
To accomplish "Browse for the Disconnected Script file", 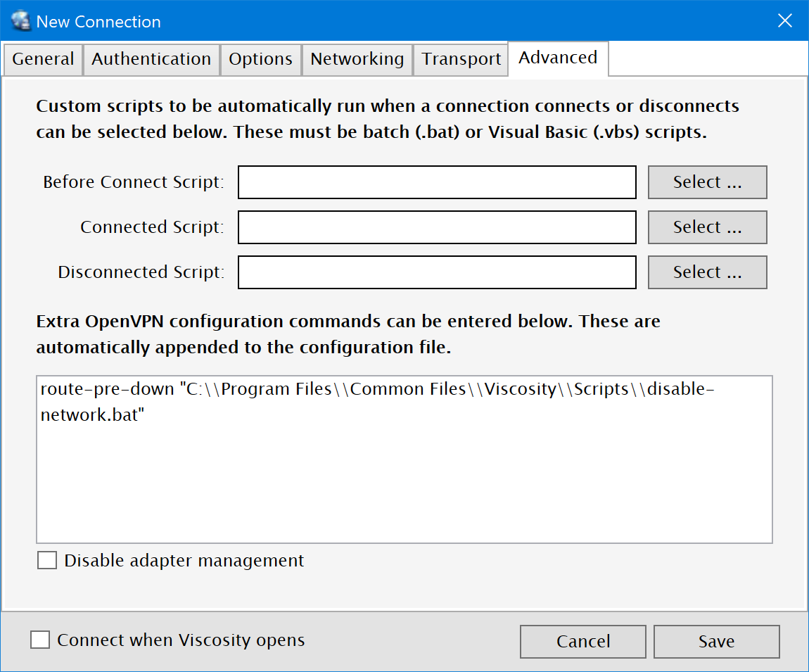I will pyautogui.click(x=708, y=272).
